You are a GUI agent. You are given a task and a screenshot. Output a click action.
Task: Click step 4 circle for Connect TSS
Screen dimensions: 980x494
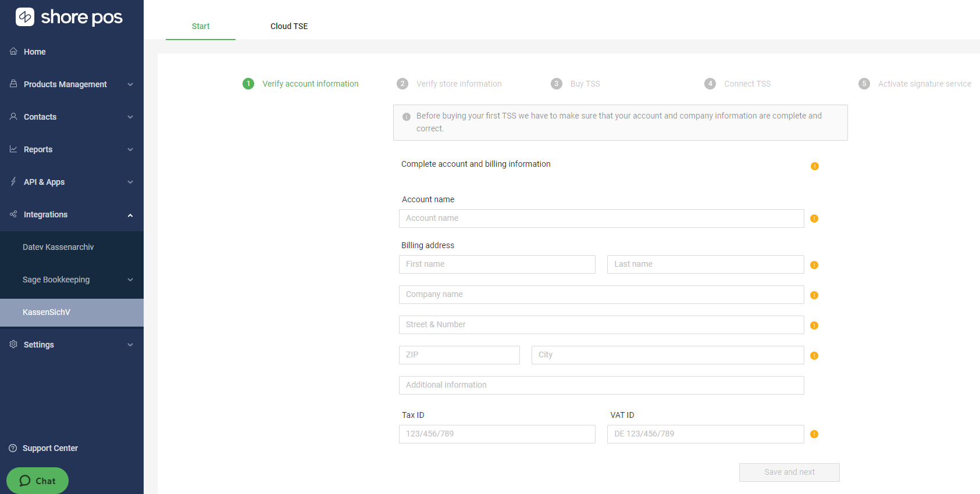(x=710, y=84)
